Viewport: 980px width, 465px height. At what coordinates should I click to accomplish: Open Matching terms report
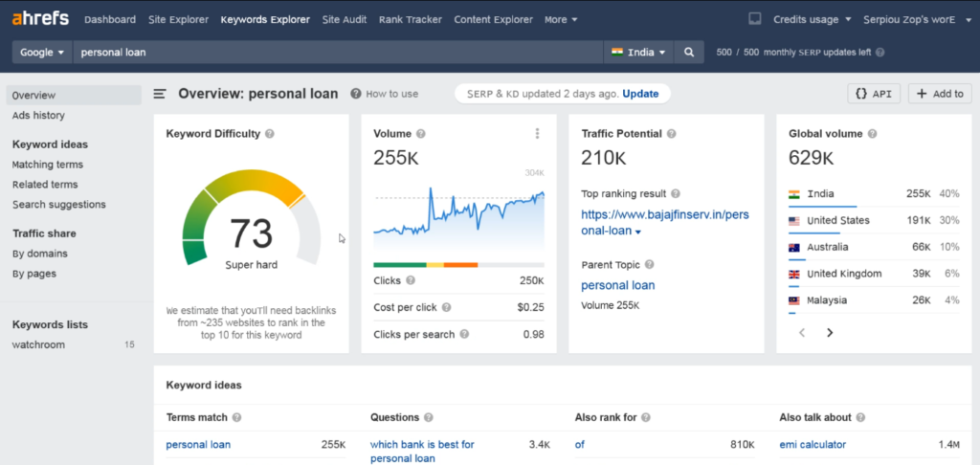(x=48, y=165)
